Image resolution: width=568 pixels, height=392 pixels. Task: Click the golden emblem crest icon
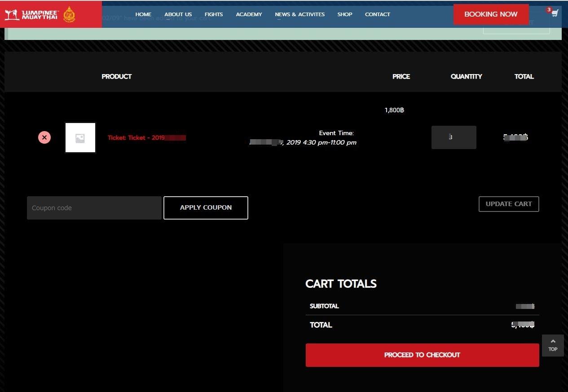(x=69, y=14)
